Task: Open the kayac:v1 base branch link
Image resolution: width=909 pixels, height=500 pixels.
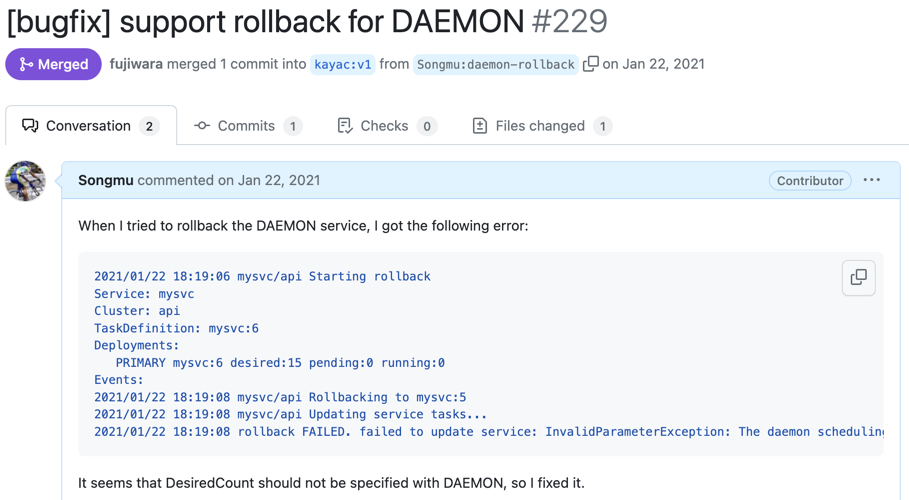Action: 343,64
